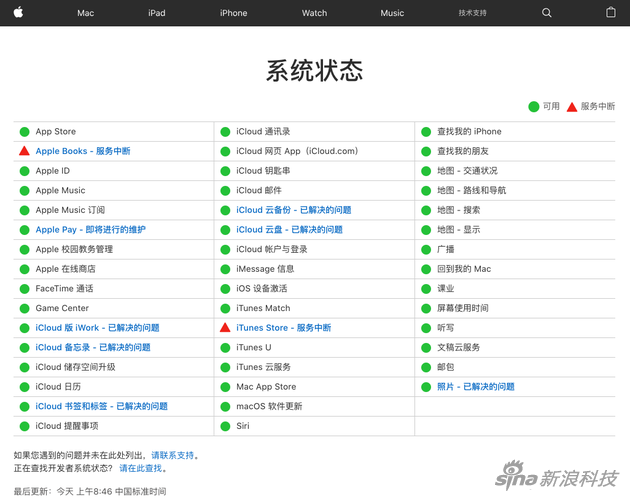Image resolution: width=630 pixels, height=500 pixels.
Task: Open the iPhone menu
Action: pos(233,13)
